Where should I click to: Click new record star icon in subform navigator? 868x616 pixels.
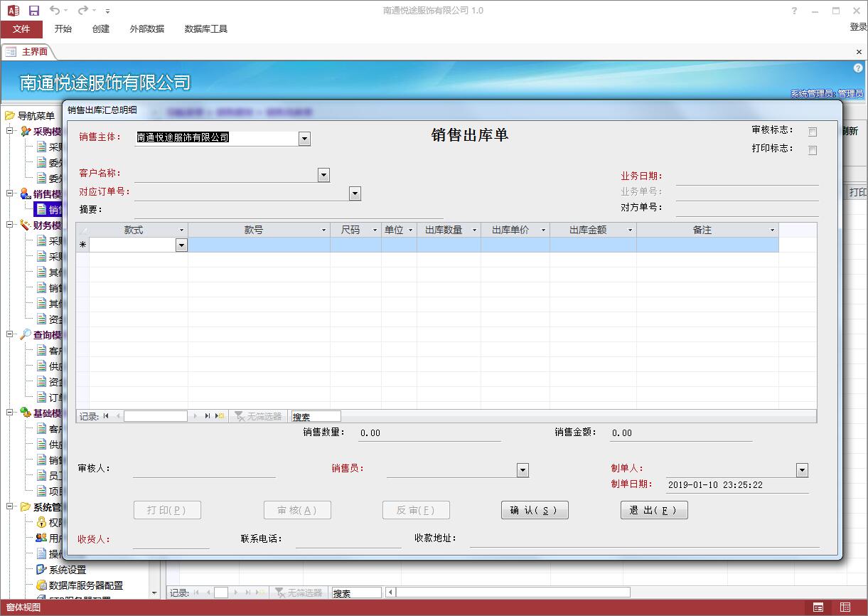220,416
